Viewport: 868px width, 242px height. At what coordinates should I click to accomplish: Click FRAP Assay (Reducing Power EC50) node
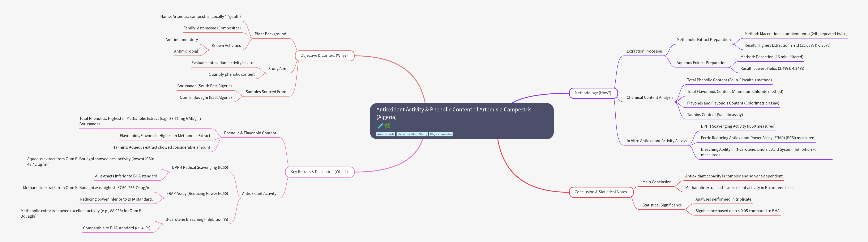(x=197, y=194)
